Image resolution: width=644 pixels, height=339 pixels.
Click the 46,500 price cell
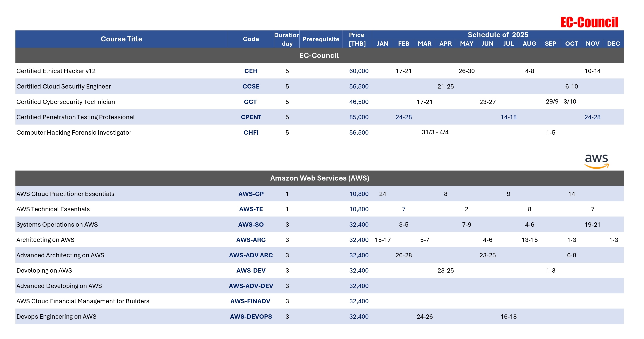click(359, 102)
